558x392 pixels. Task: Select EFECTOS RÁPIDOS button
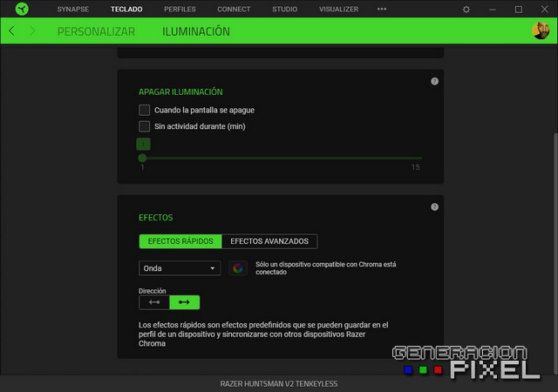180,241
